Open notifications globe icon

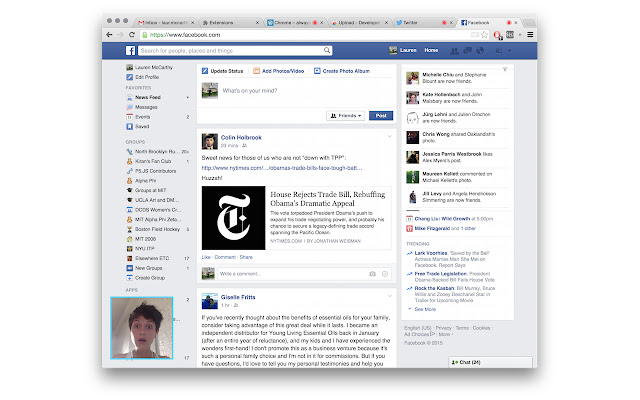tap(480, 51)
